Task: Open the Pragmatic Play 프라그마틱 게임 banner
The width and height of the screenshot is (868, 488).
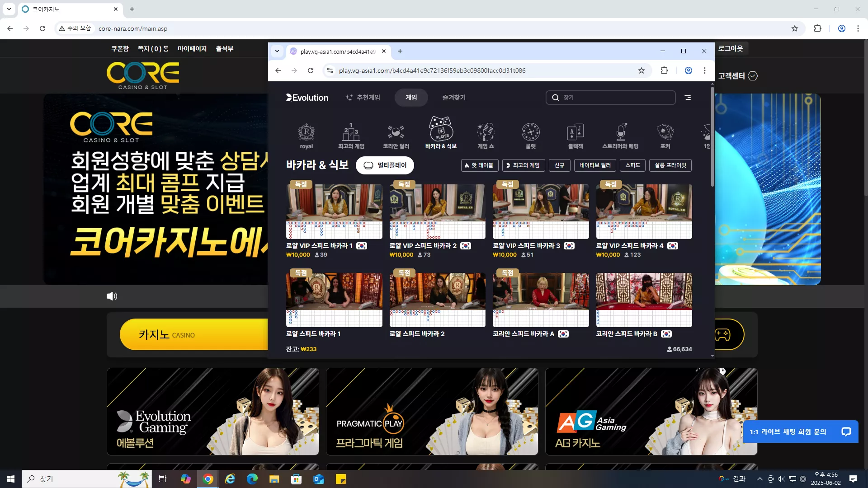Action: click(x=432, y=412)
